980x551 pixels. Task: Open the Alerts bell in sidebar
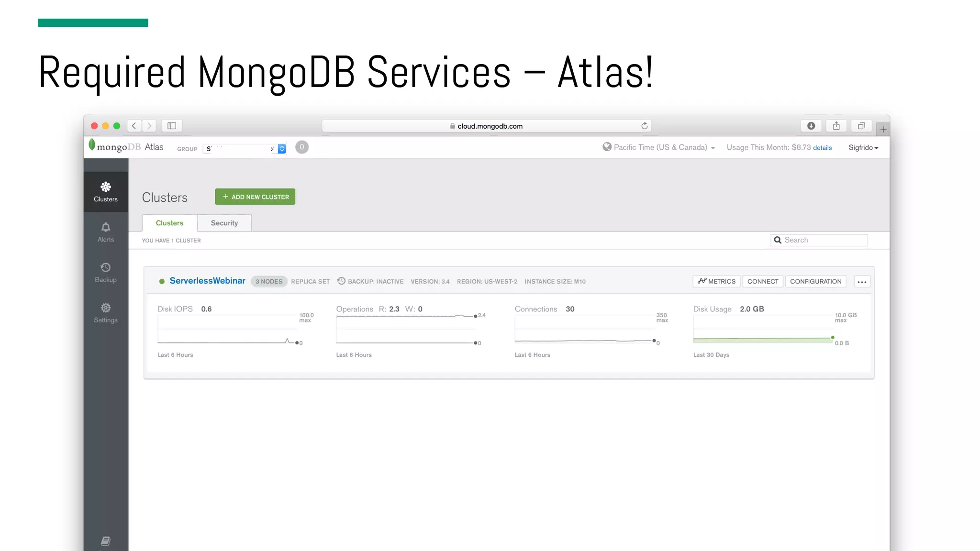point(106,232)
